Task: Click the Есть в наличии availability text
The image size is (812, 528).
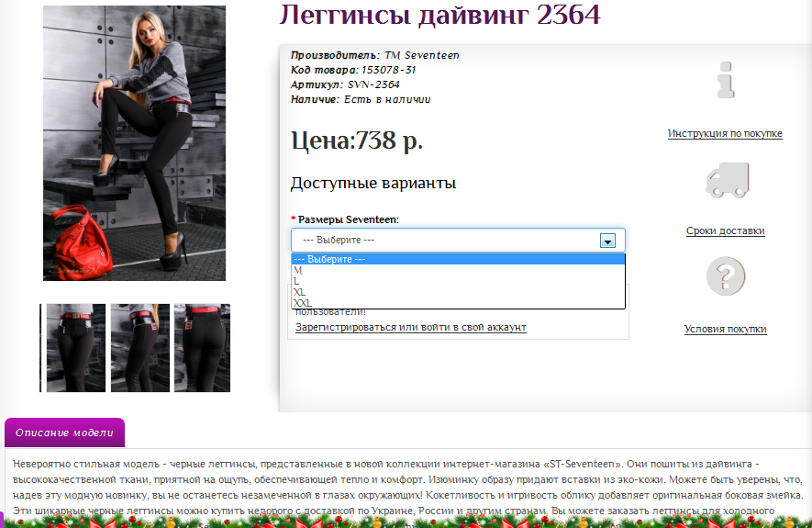Action: click(x=387, y=99)
